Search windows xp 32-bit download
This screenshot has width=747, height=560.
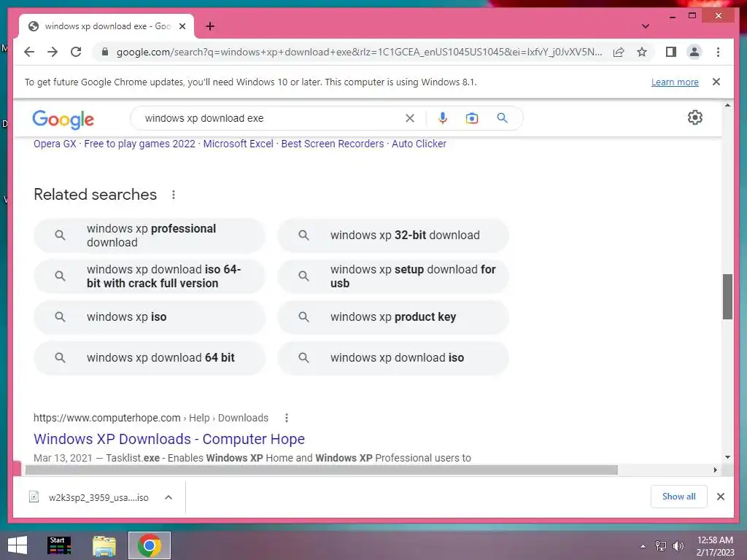point(393,236)
